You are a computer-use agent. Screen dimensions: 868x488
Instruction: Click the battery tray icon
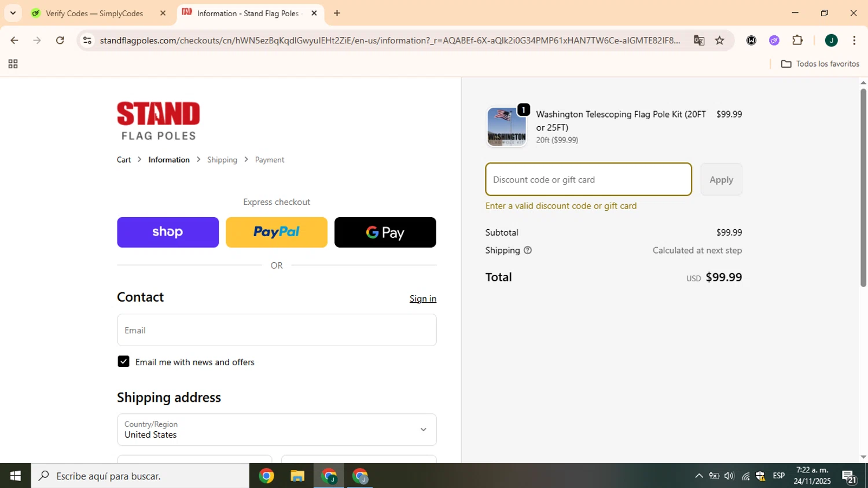coord(714,476)
